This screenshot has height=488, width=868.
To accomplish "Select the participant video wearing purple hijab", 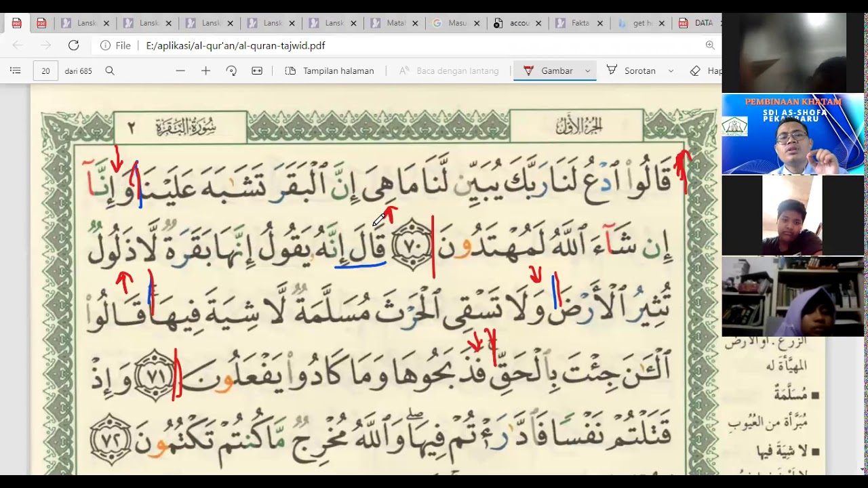I will [x=793, y=296].
